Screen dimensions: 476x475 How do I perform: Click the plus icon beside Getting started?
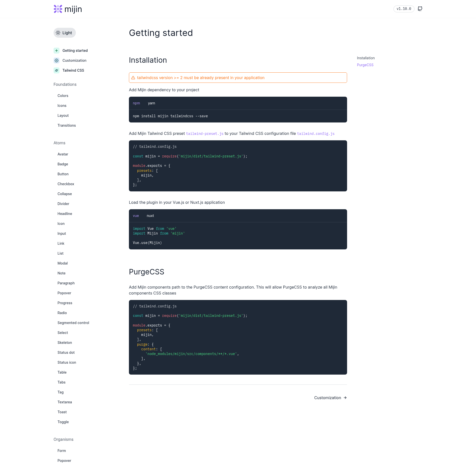click(57, 51)
